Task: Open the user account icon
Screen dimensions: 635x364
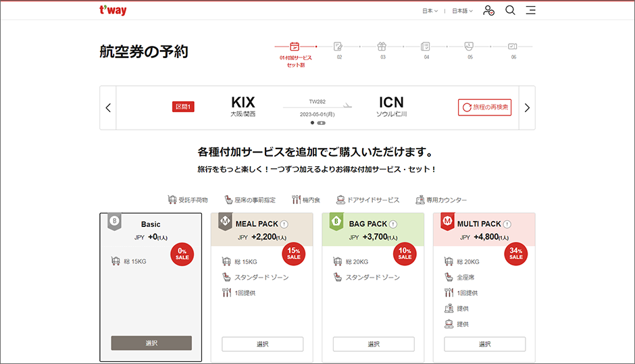Action: [x=489, y=11]
